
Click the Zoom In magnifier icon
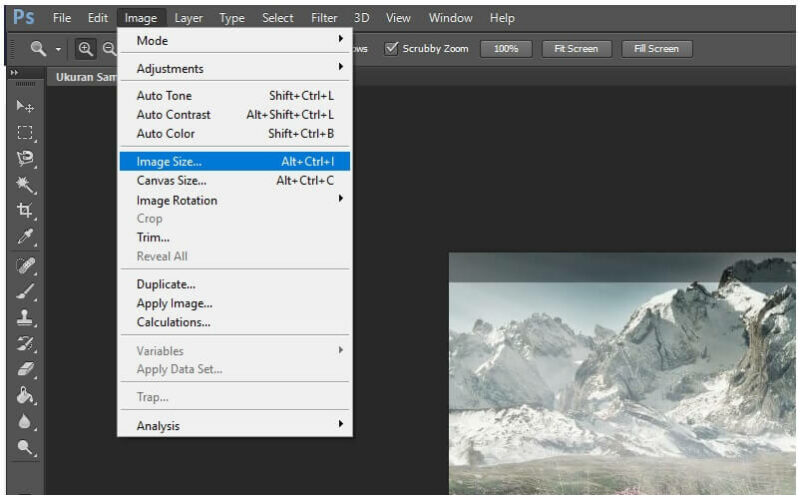(x=85, y=49)
